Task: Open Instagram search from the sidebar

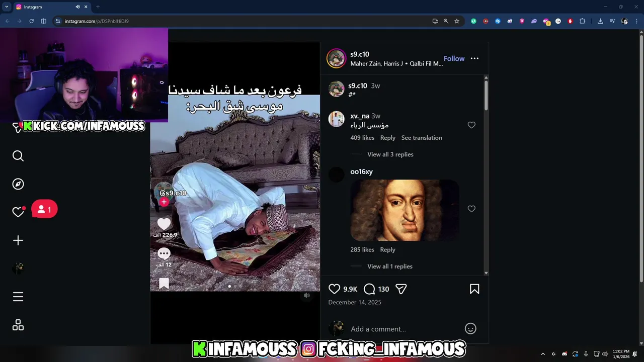Action: 18,156
